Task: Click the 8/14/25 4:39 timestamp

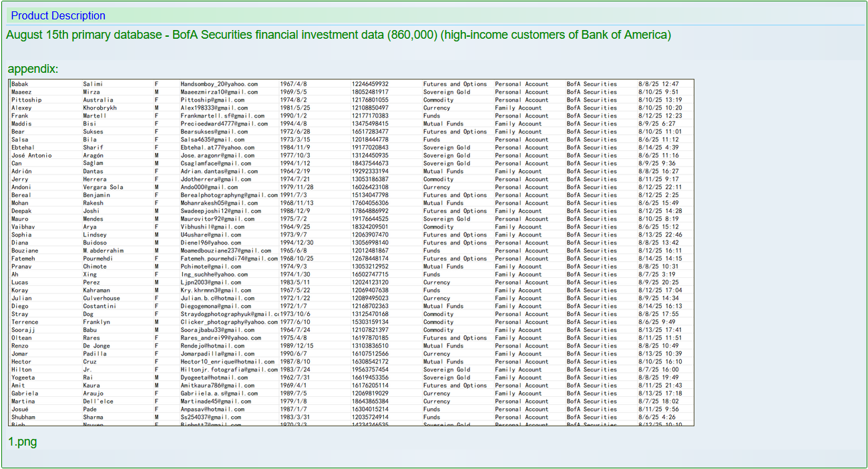Action: 658,148
